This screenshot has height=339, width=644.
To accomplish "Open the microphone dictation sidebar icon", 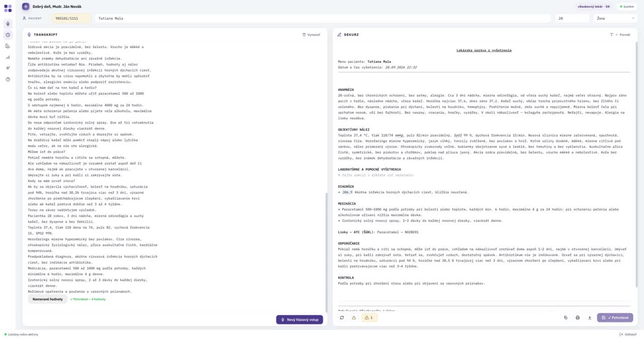I will coord(8,24).
